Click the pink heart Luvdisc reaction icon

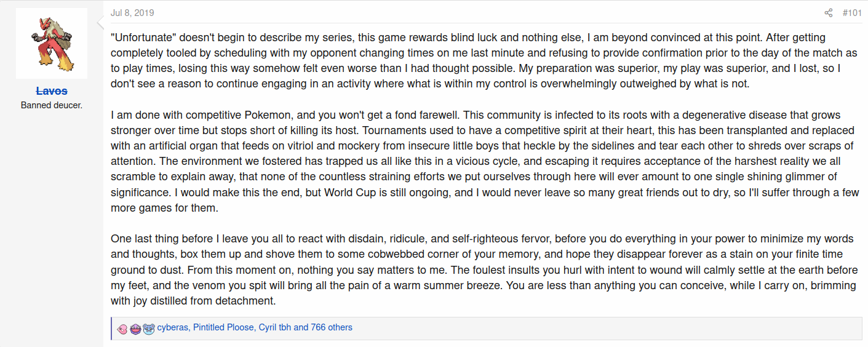(122, 329)
